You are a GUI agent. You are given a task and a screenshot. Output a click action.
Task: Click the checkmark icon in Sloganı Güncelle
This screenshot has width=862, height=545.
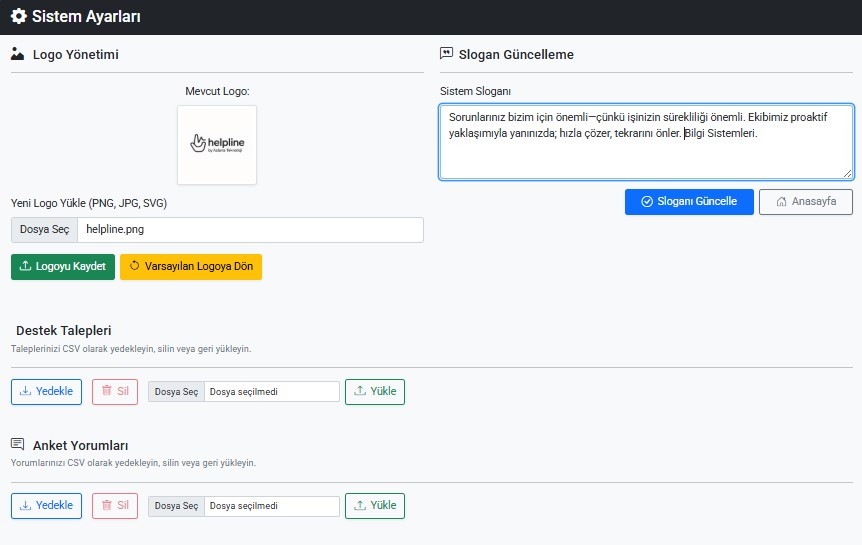click(646, 201)
